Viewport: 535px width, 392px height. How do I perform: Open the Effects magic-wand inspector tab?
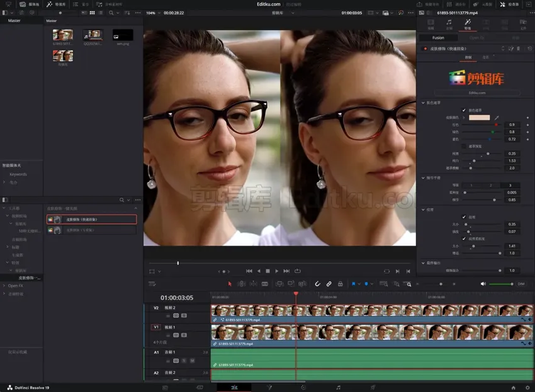[x=468, y=24]
